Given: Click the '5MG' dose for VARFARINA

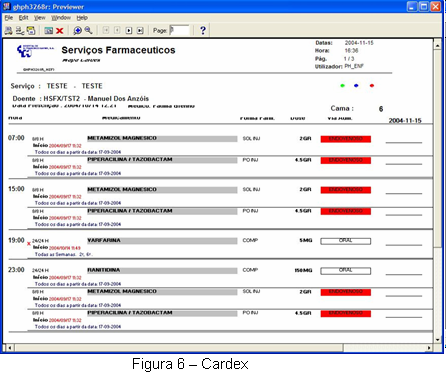Looking at the screenshot, I should tap(306, 240).
